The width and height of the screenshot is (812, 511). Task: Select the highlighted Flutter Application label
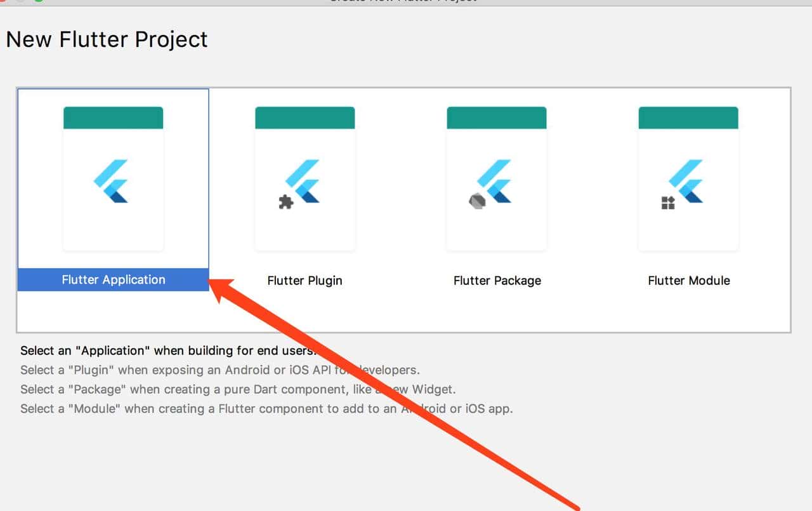point(114,280)
